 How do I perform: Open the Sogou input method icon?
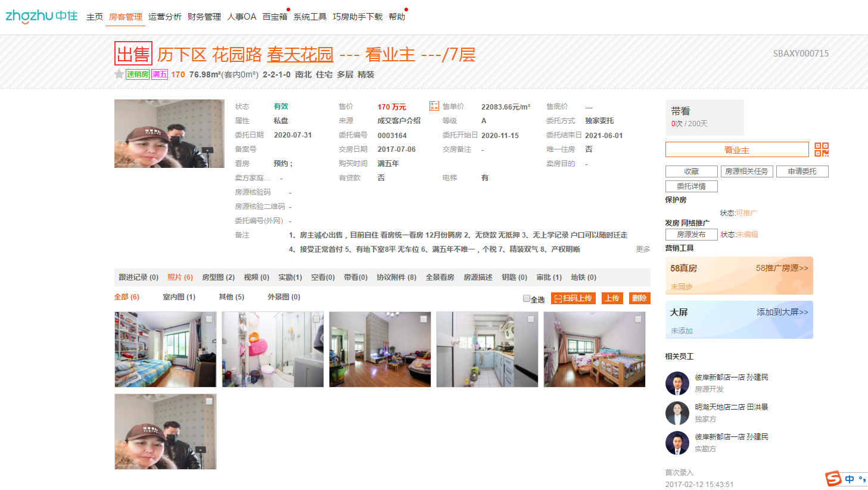tap(833, 478)
